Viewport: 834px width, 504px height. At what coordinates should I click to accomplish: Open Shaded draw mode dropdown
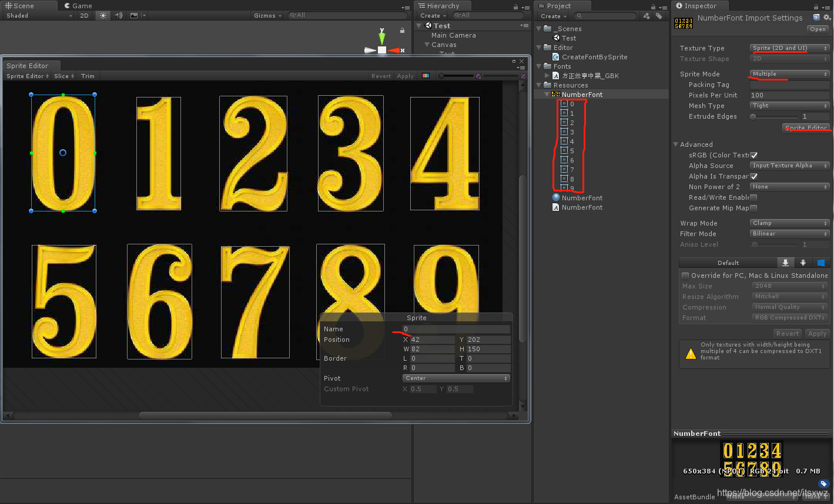(x=38, y=16)
